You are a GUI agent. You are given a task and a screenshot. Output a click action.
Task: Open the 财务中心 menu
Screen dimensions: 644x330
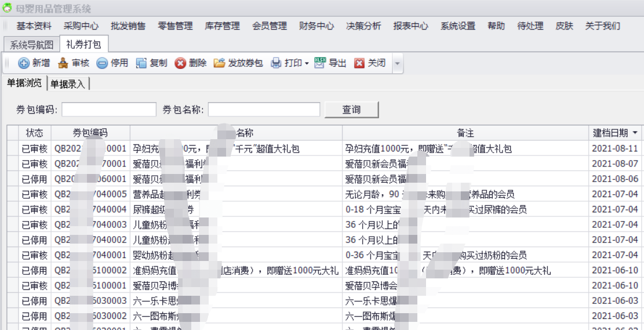coord(316,26)
